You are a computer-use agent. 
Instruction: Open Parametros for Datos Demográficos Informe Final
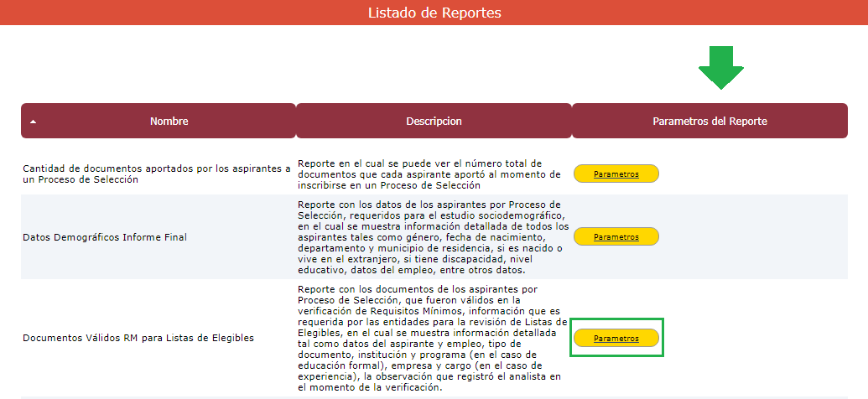coord(616,237)
